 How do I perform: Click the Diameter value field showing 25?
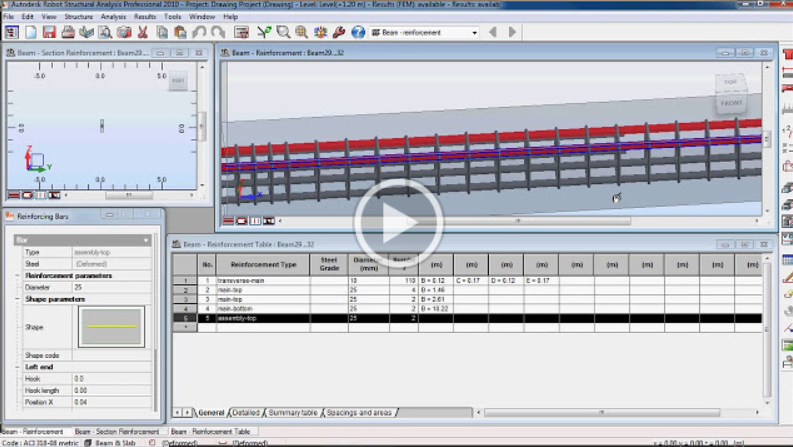pyautogui.click(x=110, y=287)
